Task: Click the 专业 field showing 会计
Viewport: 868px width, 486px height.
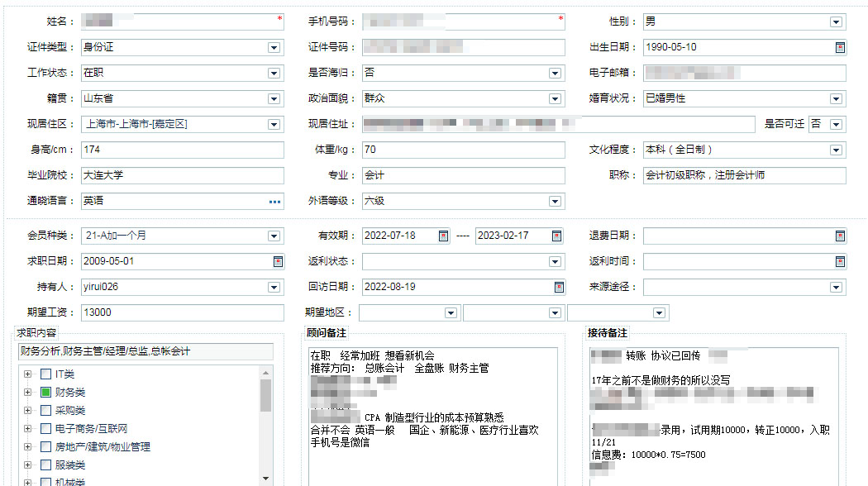Action: click(463, 175)
